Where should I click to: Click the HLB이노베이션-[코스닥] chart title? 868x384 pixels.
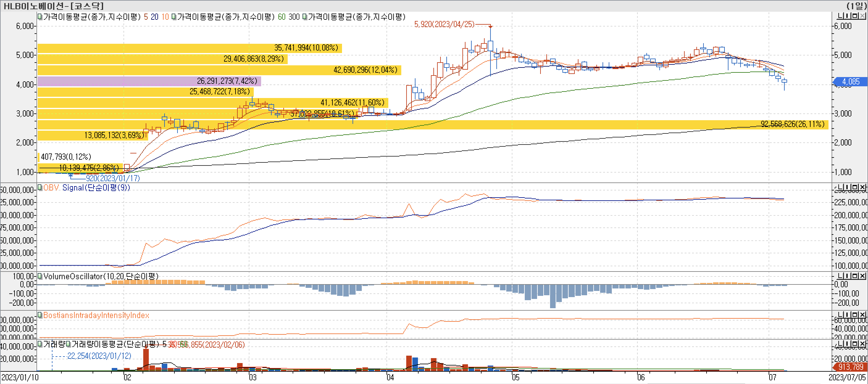coord(54,6)
